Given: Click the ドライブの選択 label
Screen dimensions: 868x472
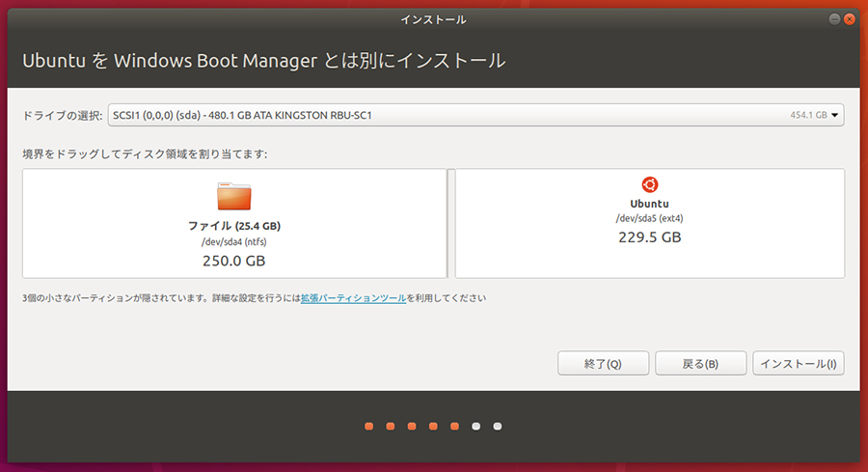Looking at the screenshot, I should click(x=62, y=115).
